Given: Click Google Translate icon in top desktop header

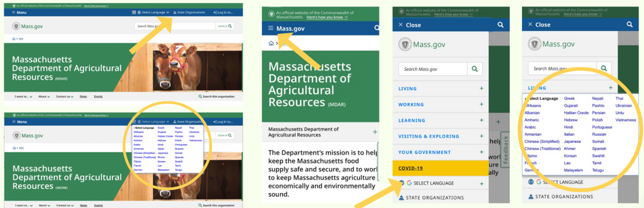Looking at the screenshot, I should coord(134,12).
